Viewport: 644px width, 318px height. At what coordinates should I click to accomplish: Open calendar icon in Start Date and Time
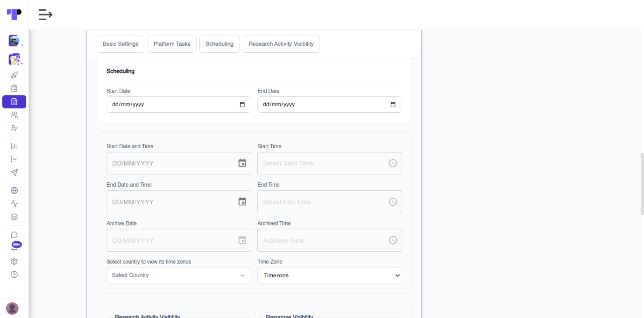(242, 163)
